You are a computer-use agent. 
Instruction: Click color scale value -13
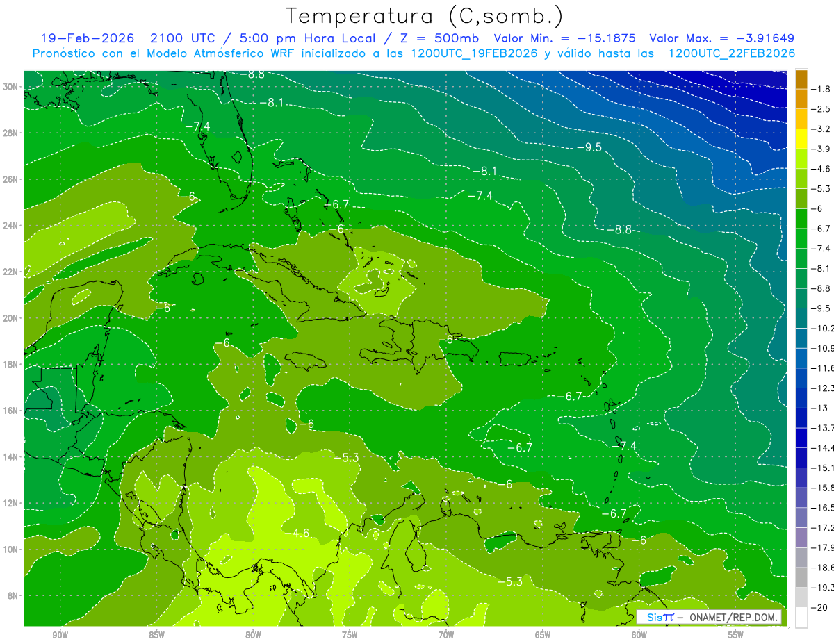click(x=820, y=408)
